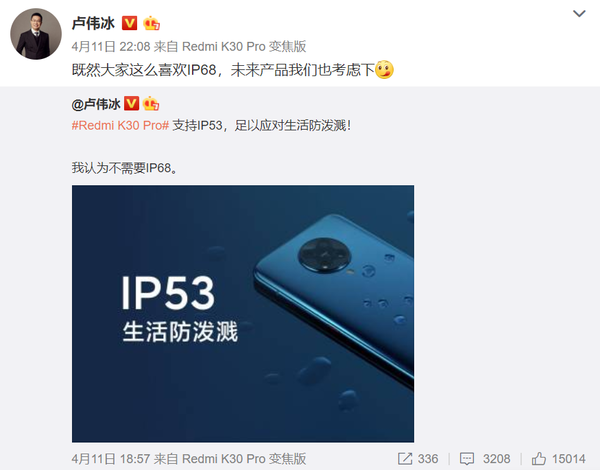Open the 3208 comments count
The width and height of the screenshot is (600, 470).
pyautogui.click(x=496, y=459)
